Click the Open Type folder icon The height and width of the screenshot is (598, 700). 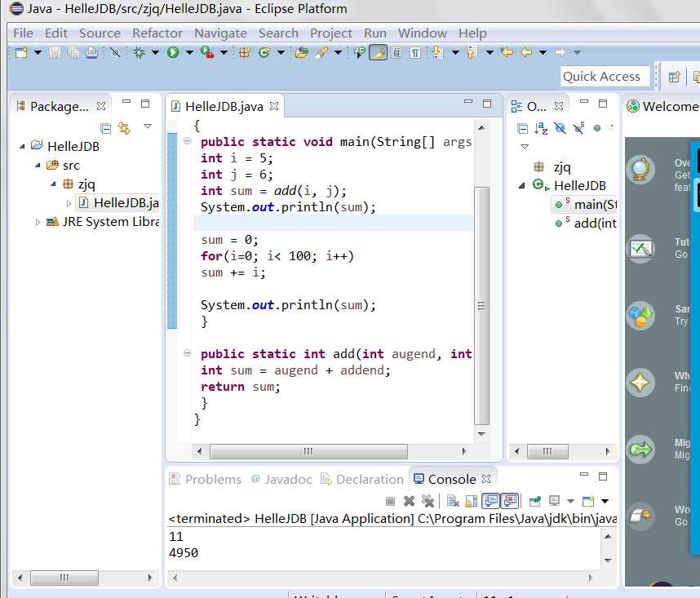pyautogui.click(x=302, y=53)
